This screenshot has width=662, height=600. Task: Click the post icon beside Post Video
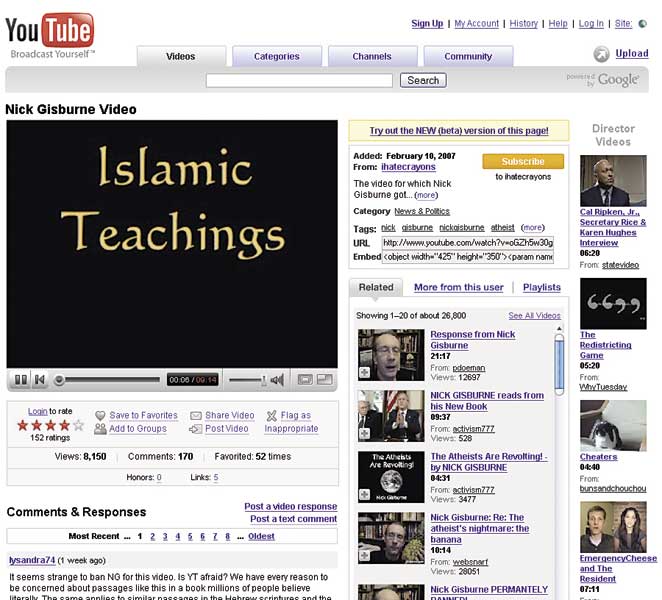click(x=195, y=429)
